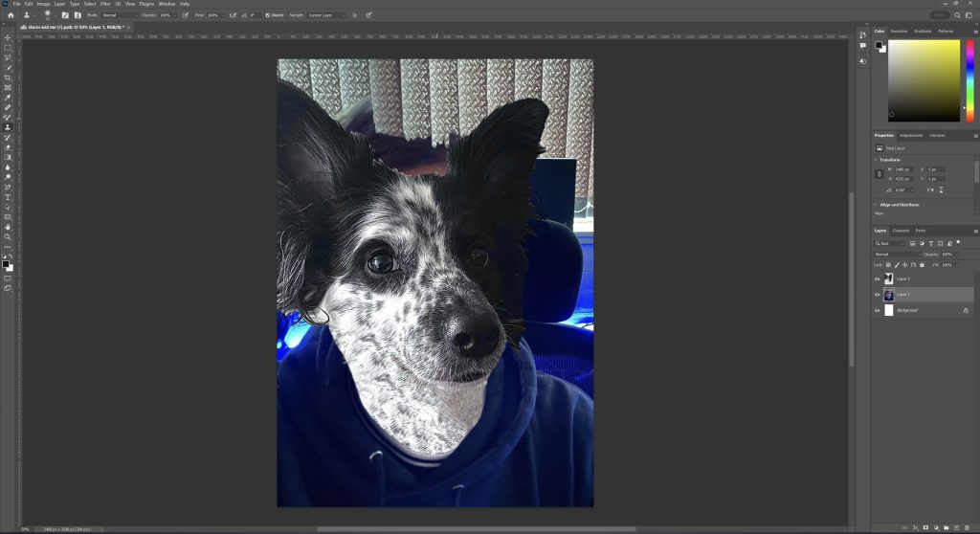Switch to the Swatches panel tab
The width and height of the screenshot is (980, 534).
pos(900,31)
